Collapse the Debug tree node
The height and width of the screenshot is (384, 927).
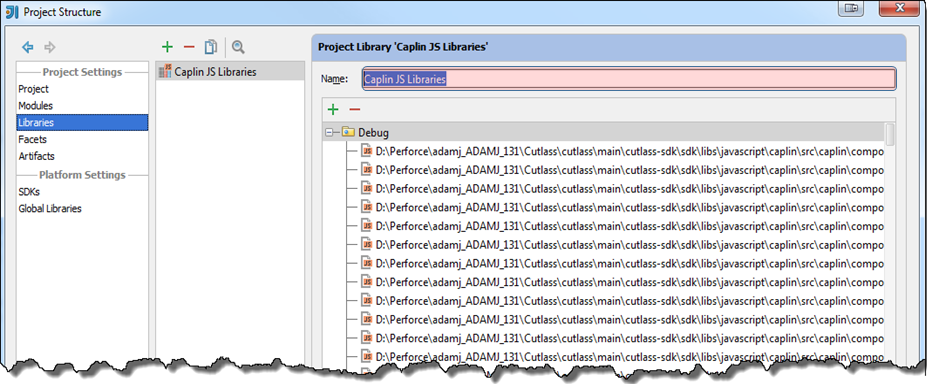click(329, 132)
